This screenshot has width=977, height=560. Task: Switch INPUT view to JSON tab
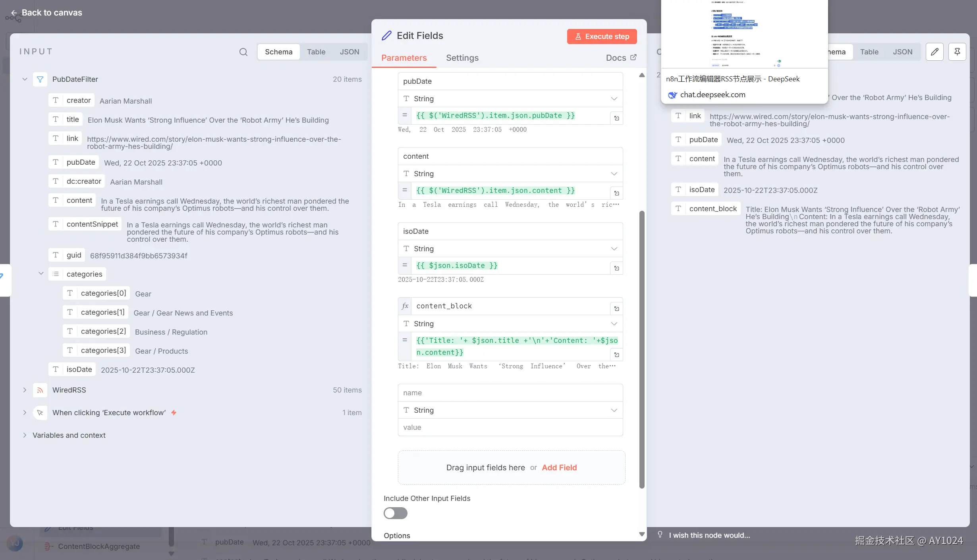[349, 52]
